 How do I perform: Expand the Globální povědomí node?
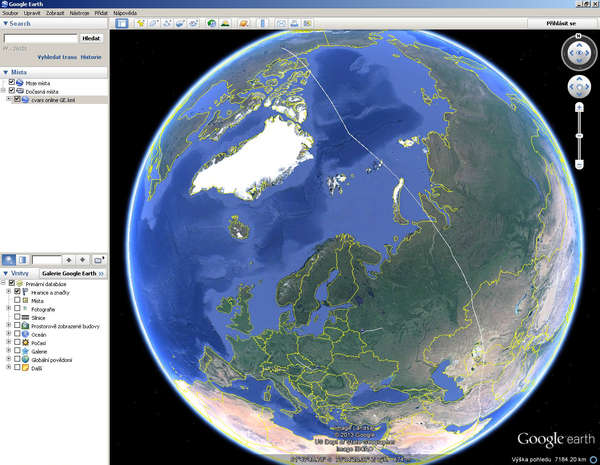pos(9,359)
